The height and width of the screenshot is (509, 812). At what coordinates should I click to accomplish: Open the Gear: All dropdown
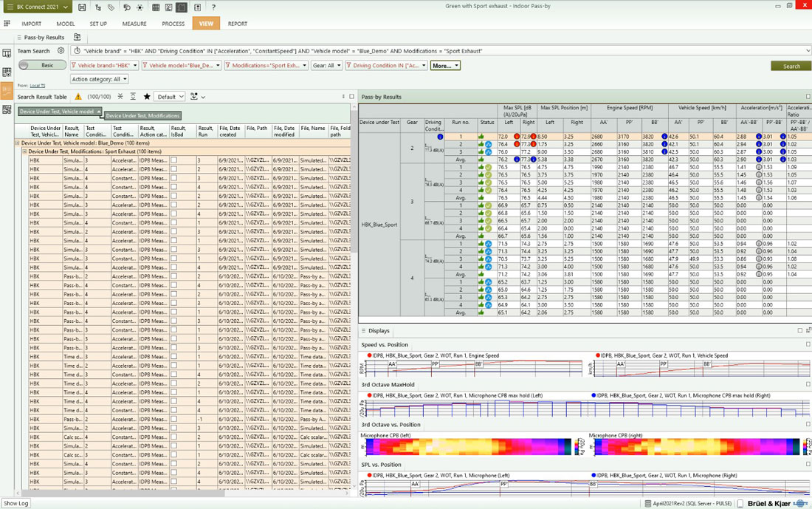tap(326, 65)
